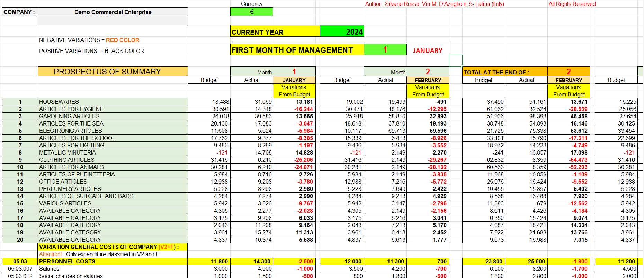Click January variation 13.181 cell
Screen dimensions: 644x278
point(294,102)
